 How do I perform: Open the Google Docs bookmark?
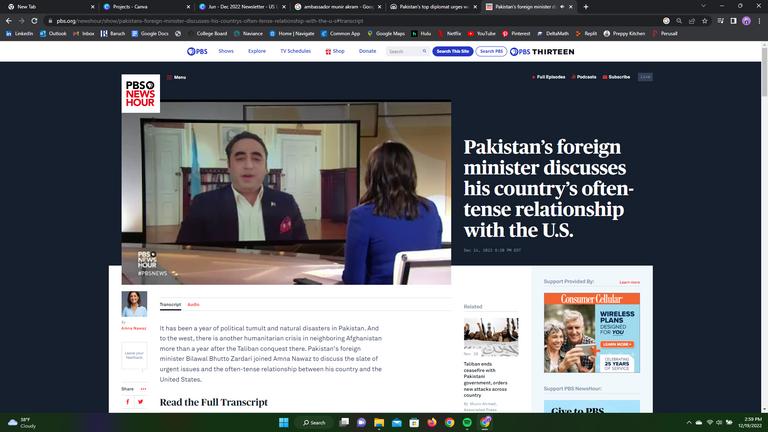150,34
